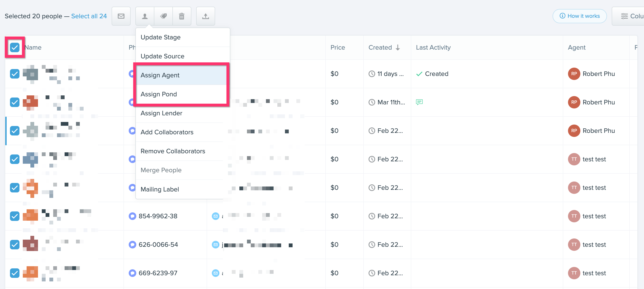644x289 pixels.
Task: Click the Select all 24 link
Action: coord(89,16)
